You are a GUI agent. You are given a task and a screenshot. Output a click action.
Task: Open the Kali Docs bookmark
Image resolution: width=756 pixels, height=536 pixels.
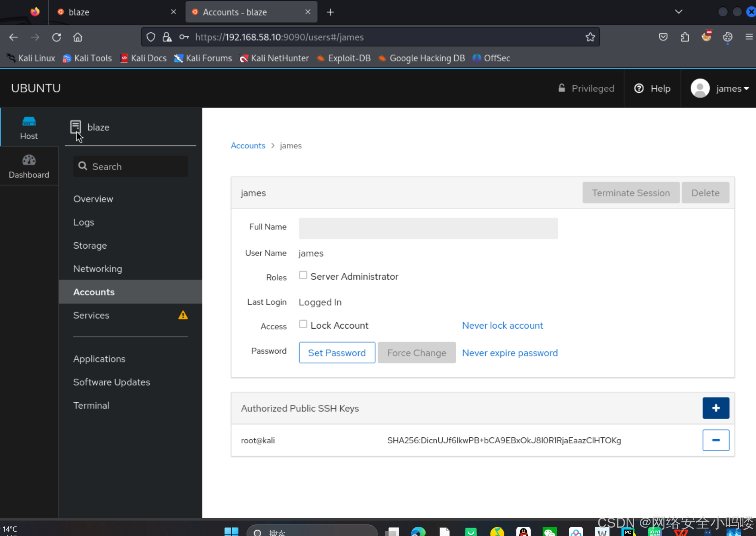click(143, 58)
